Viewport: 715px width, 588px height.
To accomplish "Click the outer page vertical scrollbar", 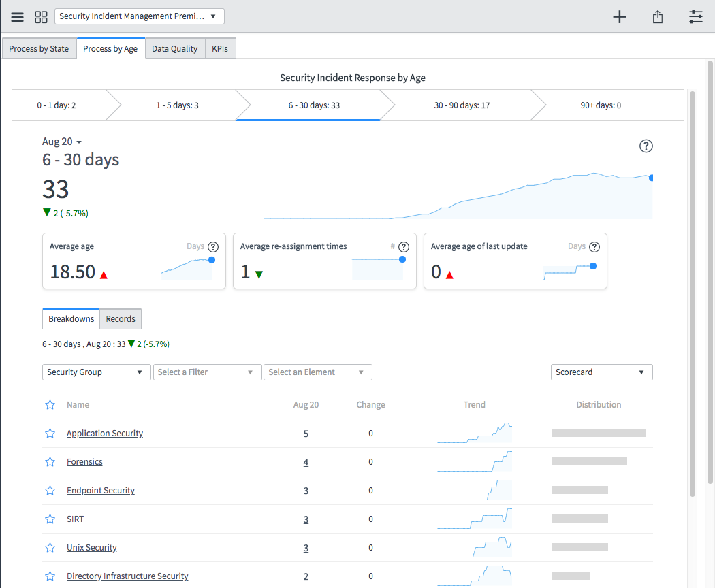I will coord(710,272).
